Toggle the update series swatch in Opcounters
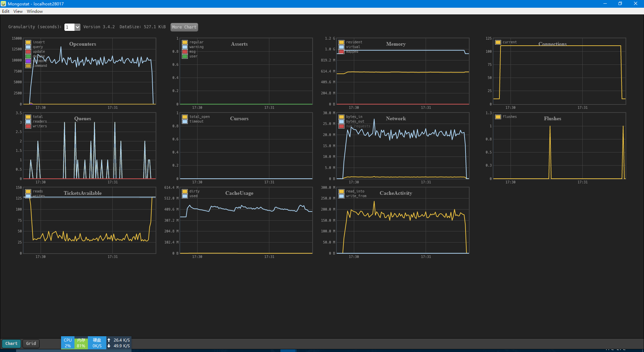This screenshot has width=644, height=352. tap(28, 52)
